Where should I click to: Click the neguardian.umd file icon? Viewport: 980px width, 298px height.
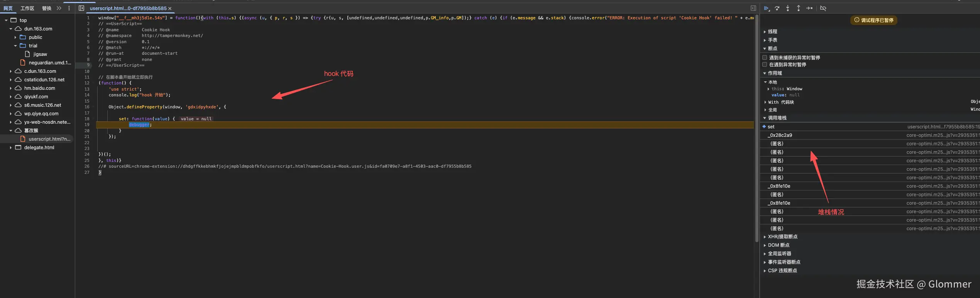tap(23, 62)
